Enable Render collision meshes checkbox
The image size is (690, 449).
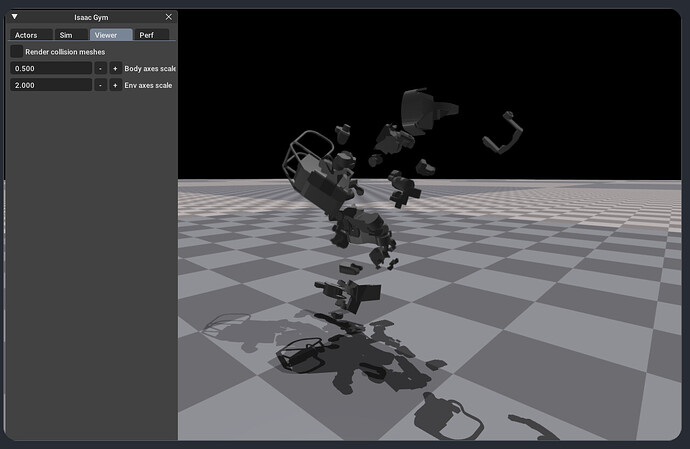[x=17, y=51]
